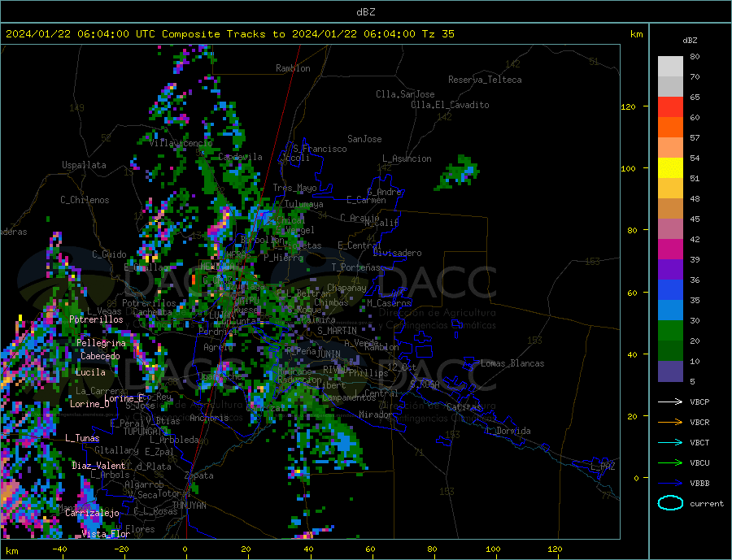
Task: Click the Carrizalejo map label
Action: pos(93,514)
